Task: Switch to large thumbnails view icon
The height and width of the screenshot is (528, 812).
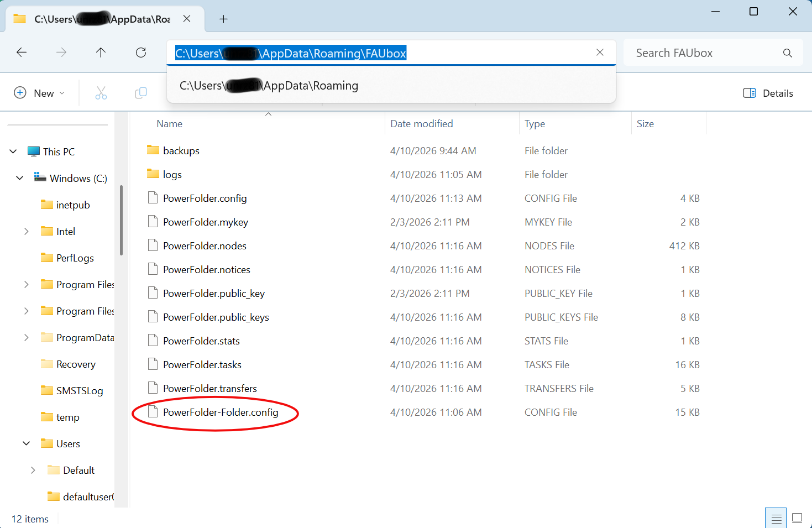Action: coord(797,518)
